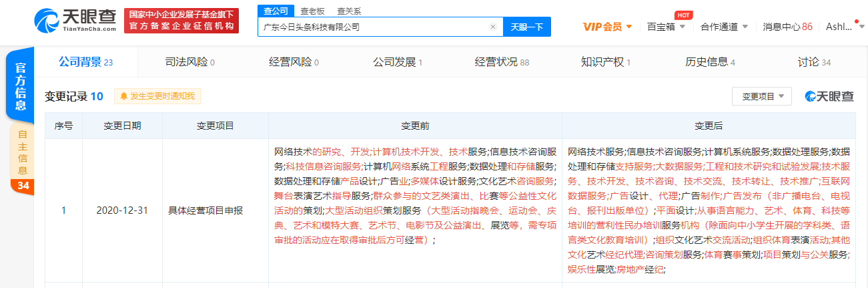Open the 变更项目 filter dropdown

(x=761, y=96)
